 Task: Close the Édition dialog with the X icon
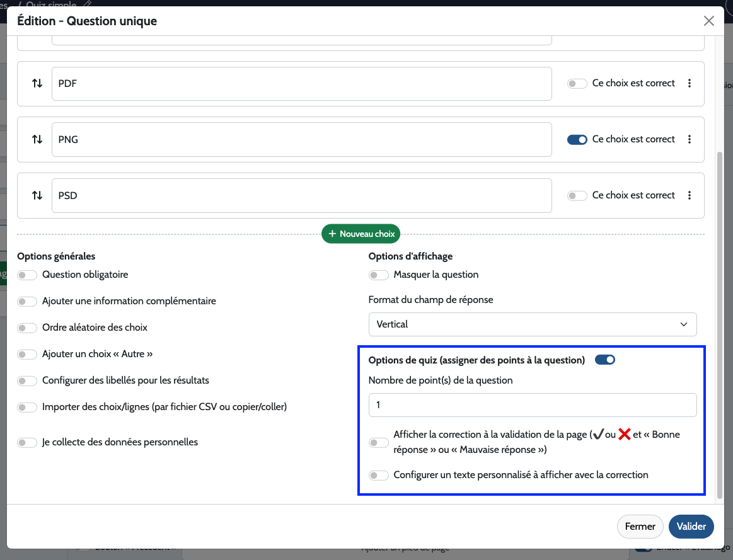point(709,21)
